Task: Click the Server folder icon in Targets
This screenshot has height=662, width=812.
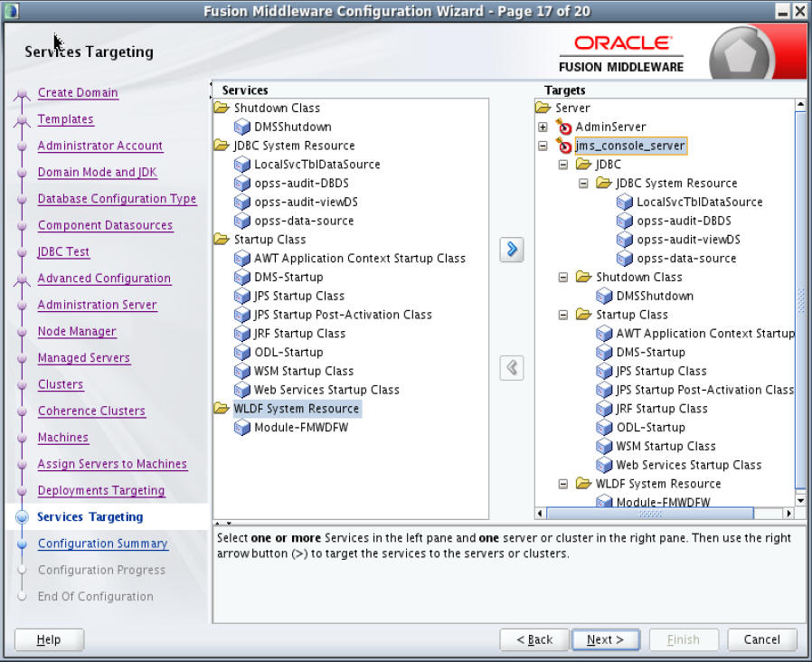Action: 543,108
